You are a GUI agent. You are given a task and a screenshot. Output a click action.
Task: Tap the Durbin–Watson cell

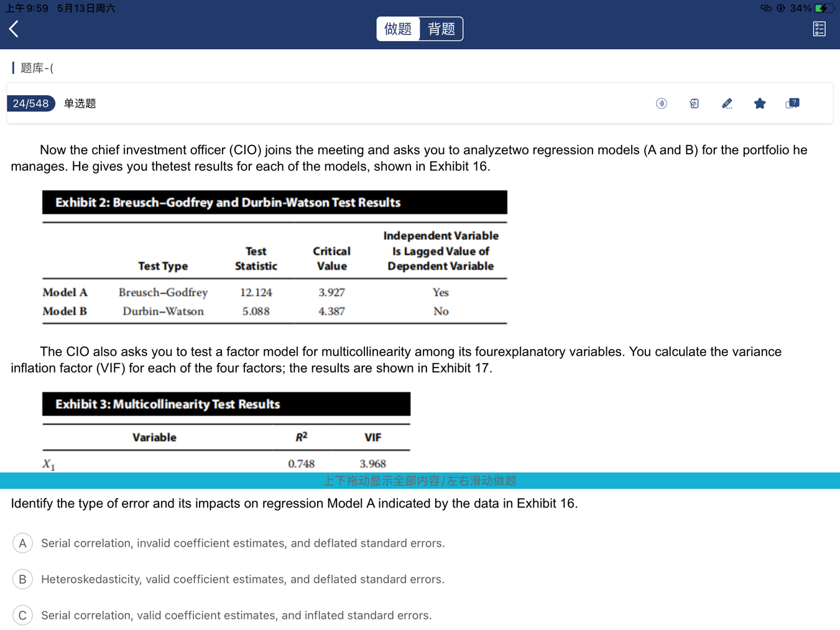[x=163, y=311]
